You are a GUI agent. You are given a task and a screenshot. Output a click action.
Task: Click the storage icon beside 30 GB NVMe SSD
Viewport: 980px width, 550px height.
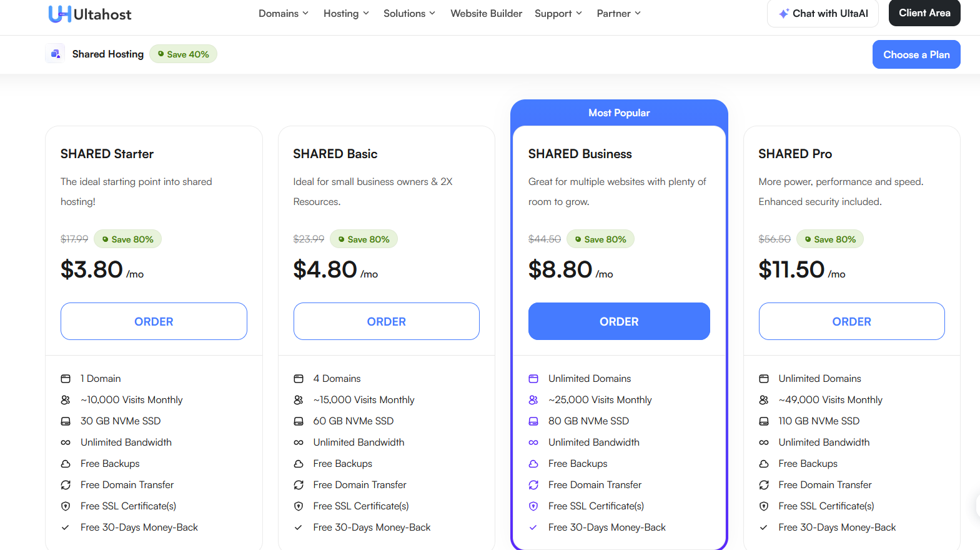[x=66, y=421]
